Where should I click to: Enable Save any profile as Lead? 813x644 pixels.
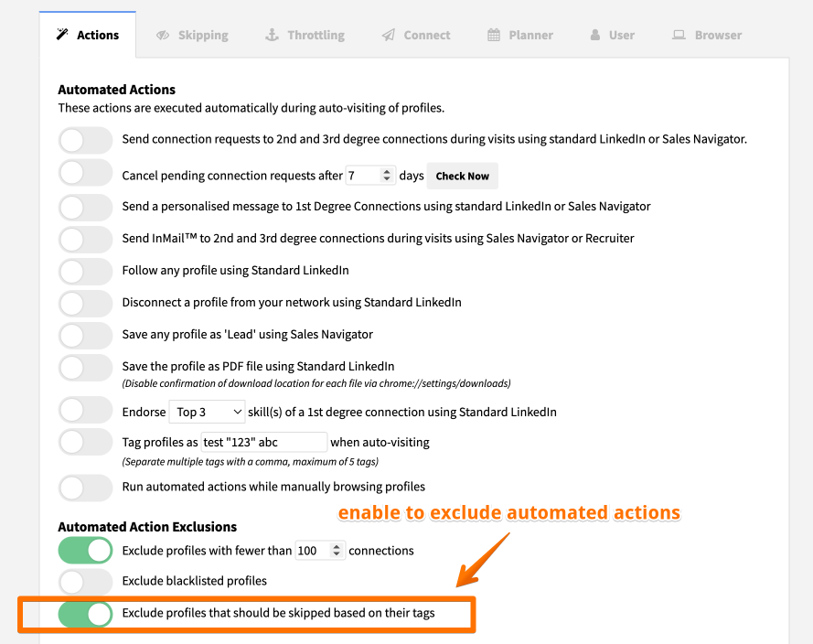click(x=86, y=336)
